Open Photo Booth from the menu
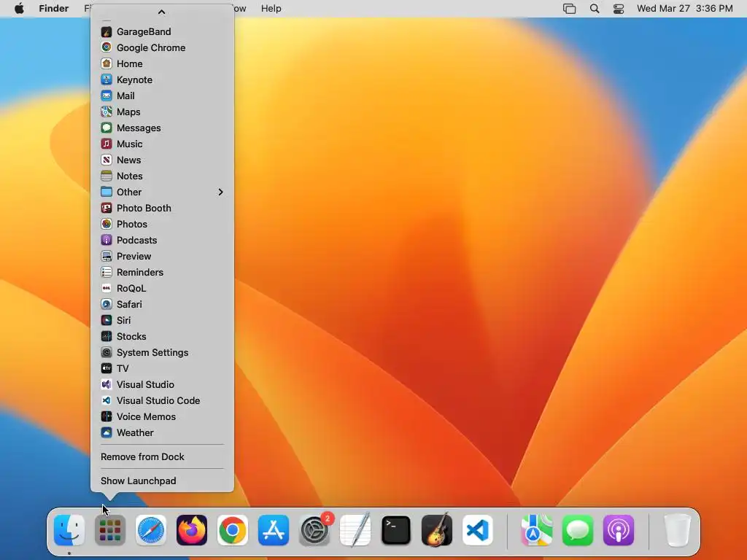 tap(162, 208)
